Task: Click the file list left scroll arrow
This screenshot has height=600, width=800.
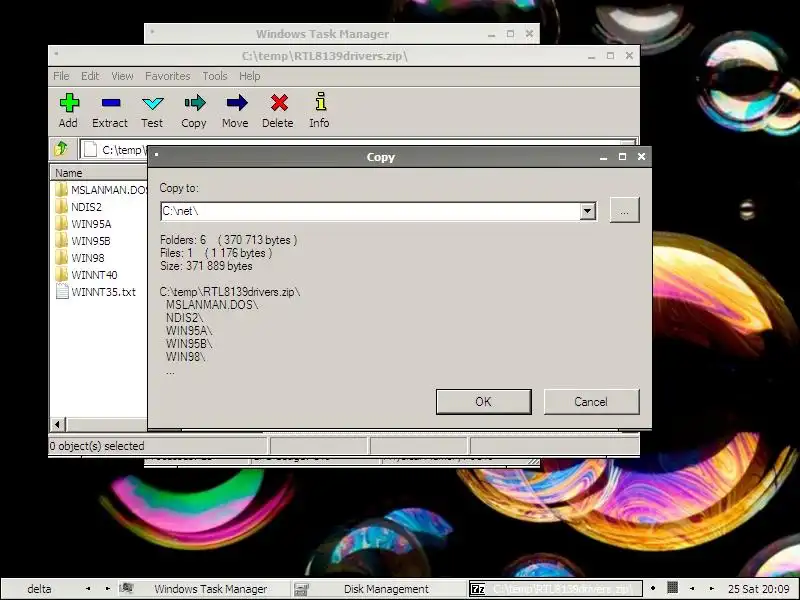Action: coord(58,424)
